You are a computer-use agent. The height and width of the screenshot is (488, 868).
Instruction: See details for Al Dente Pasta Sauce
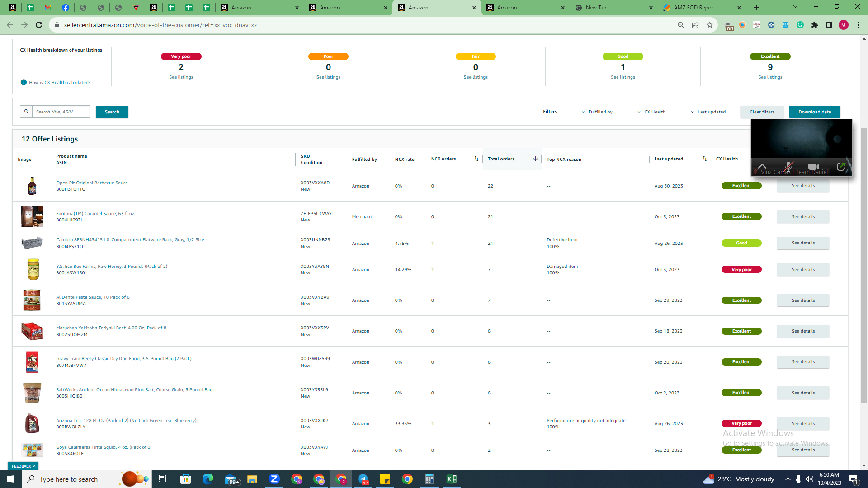[803, 300]
